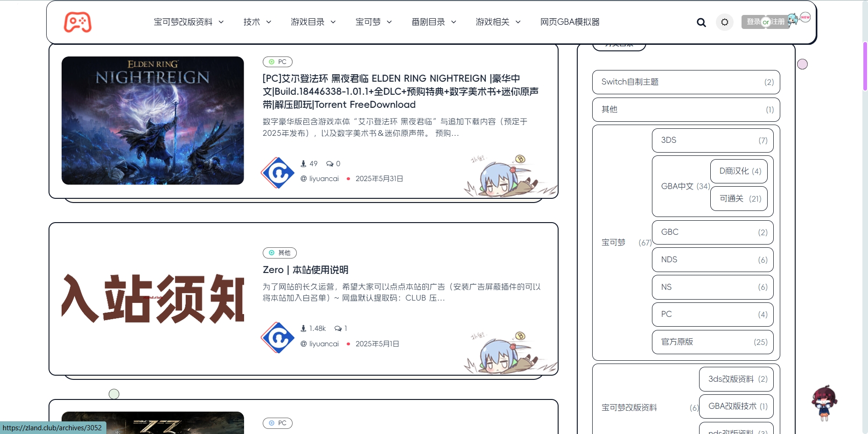
Task: Open the Zero | 本站使用说明 post
Action: 305,270
